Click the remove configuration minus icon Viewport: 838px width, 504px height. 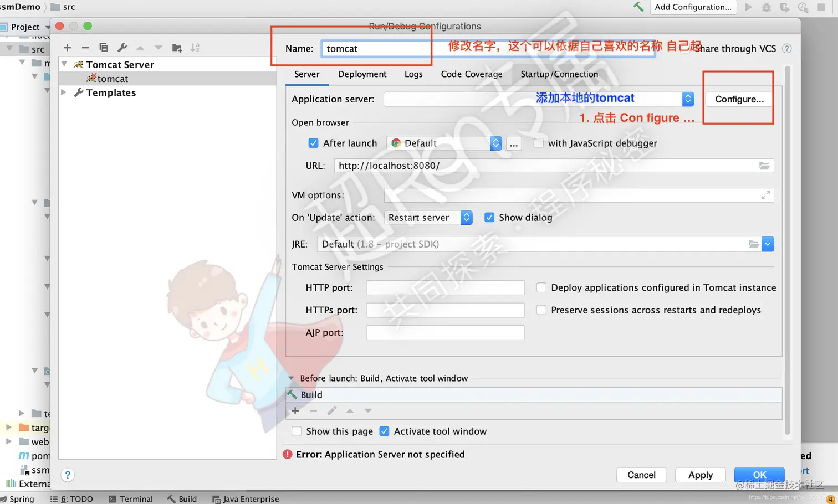point(85,48)
